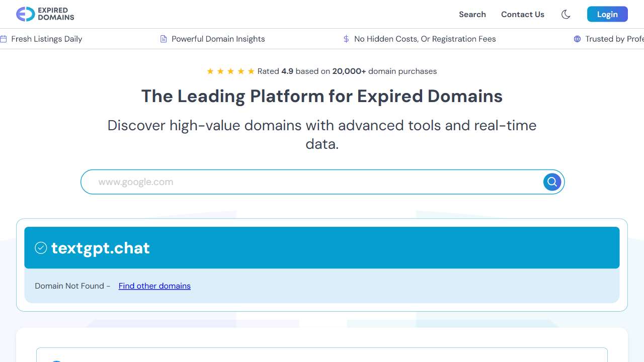This screenshot has width=644, height=362.
Task: Focus the www.google.com domain search field
Action: click(312, 182)
